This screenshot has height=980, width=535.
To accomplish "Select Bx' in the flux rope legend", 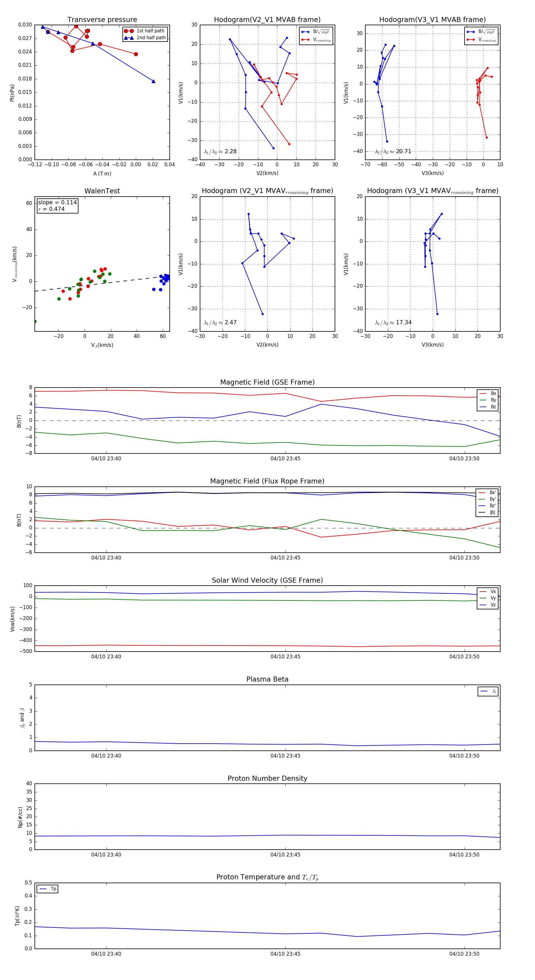I will coord(487,492).
